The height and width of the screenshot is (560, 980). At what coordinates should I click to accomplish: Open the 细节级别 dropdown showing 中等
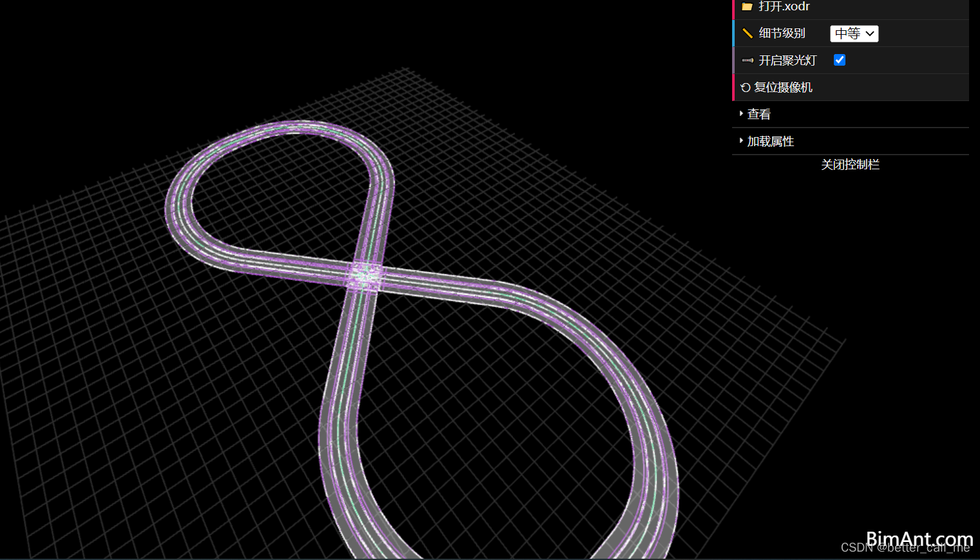point(854,33)
